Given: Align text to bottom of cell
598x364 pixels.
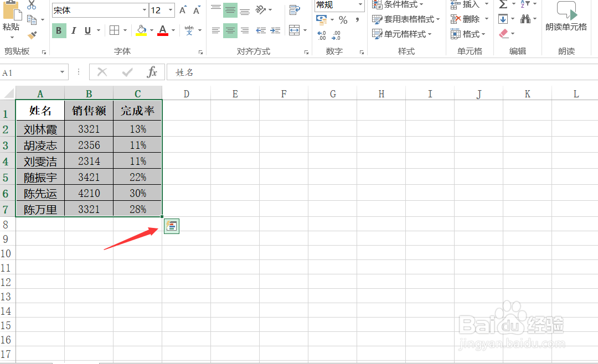Looking at the screenshot, I should (x=245, y=11).
